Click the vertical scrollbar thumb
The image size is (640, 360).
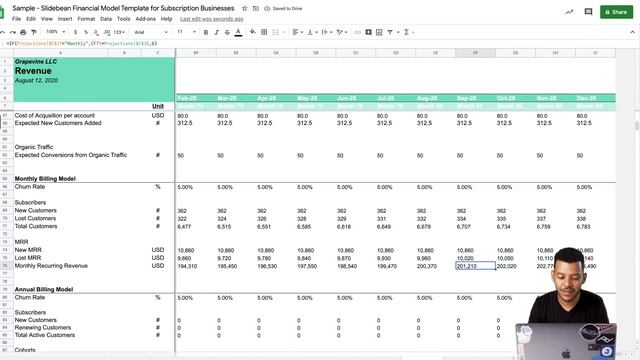pyautogui.click(x=637, y=126)
